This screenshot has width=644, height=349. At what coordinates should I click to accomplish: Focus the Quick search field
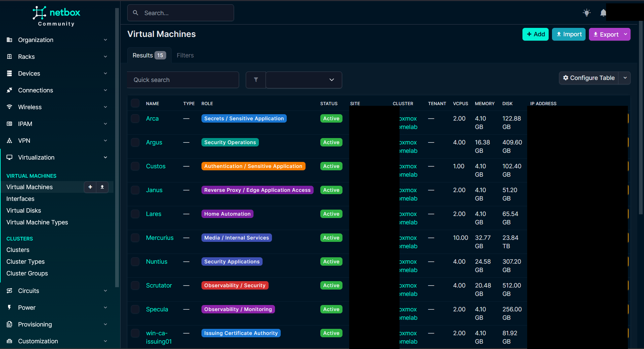(x=183, y=80)
